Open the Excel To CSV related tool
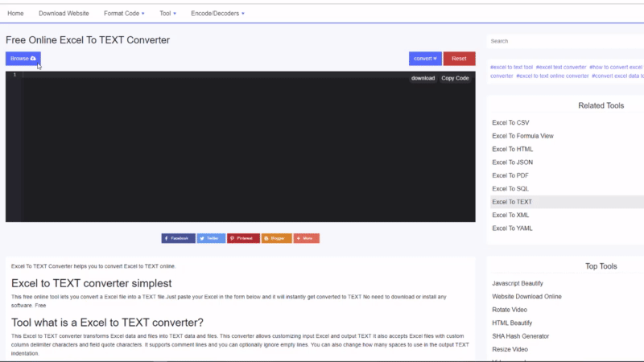This screenshot has width=644, height=362. (x=510, y=122)
